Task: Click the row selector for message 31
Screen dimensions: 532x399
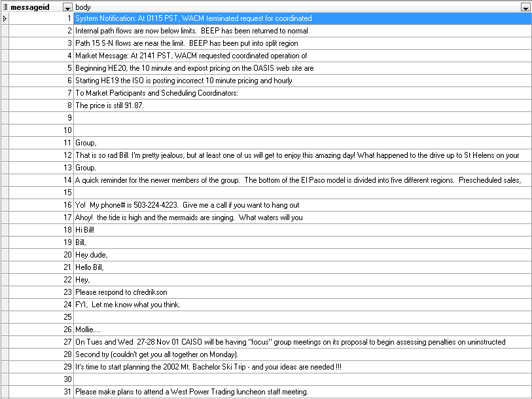Action: tap(5, 392)
